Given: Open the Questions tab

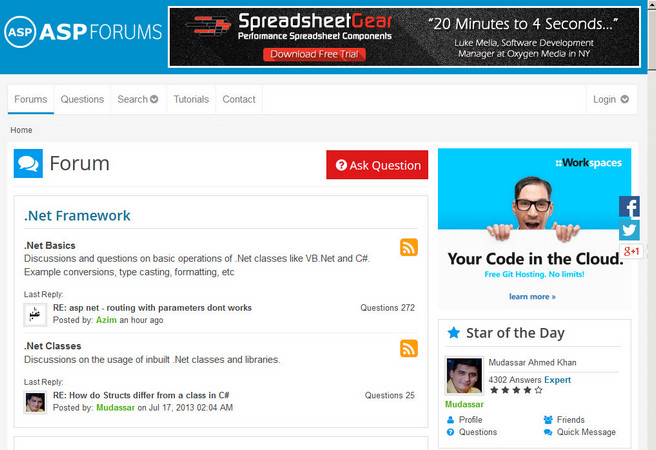Looking at the screenshot, I should tap(82, 100).
